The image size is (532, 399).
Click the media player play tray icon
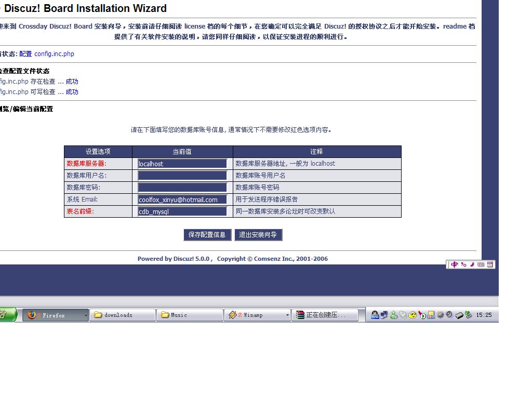[422, 315]
